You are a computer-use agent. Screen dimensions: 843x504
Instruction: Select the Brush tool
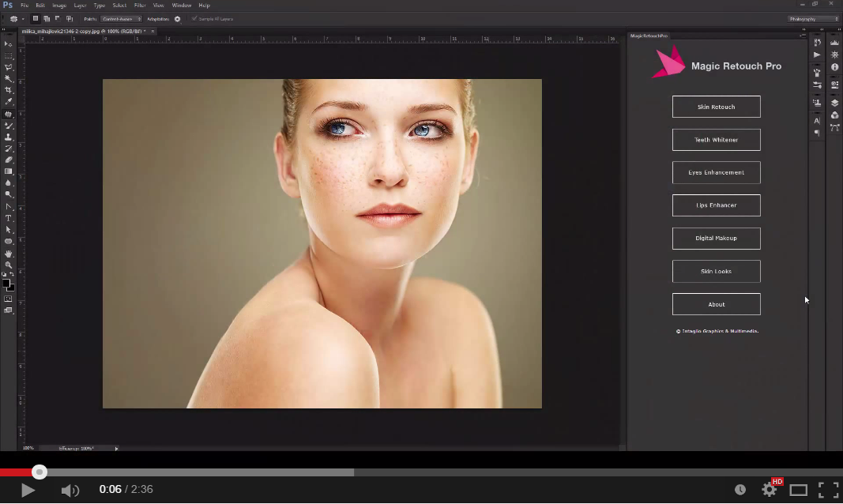9,125
